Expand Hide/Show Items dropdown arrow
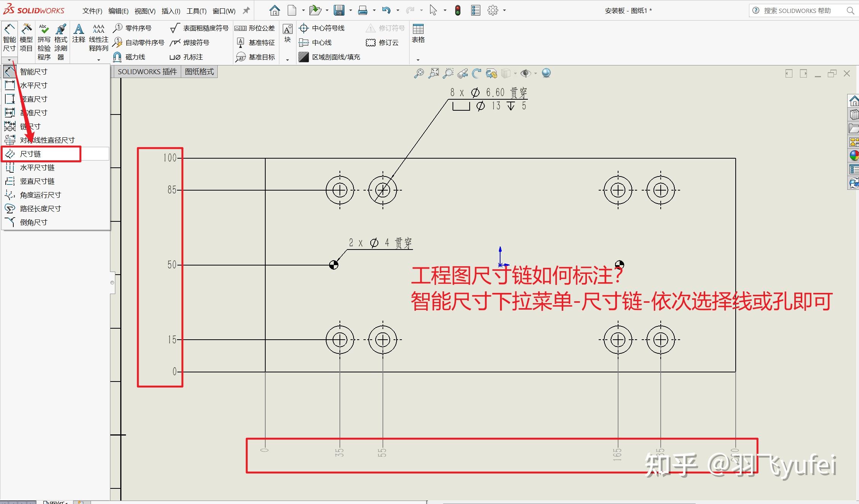The width and height of the screenshot is (859, 504). [x=535, y=73]
